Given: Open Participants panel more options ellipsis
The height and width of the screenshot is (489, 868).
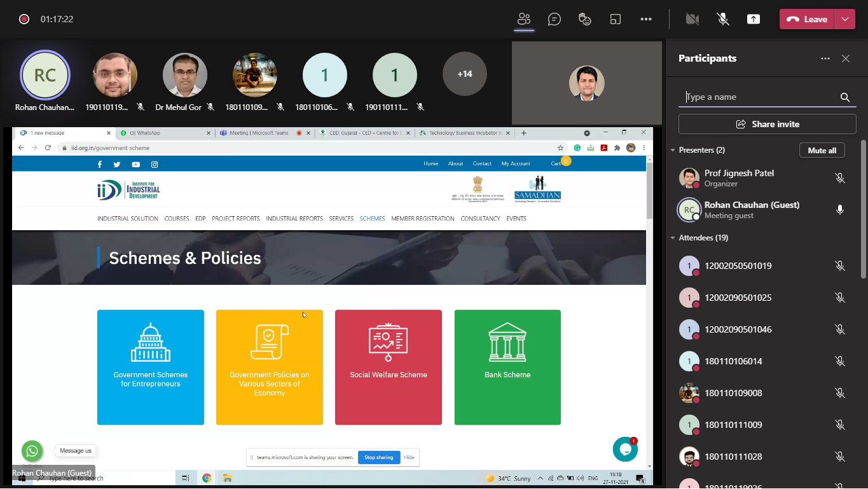Looking at the screenshot, I should (x=825, y=59).
